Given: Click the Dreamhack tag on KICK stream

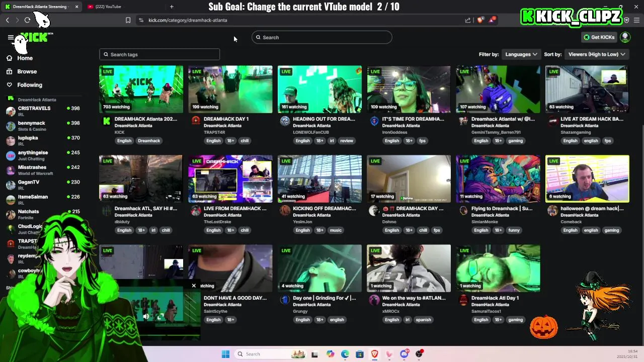Looking at the screenshot, I should 149,141.
